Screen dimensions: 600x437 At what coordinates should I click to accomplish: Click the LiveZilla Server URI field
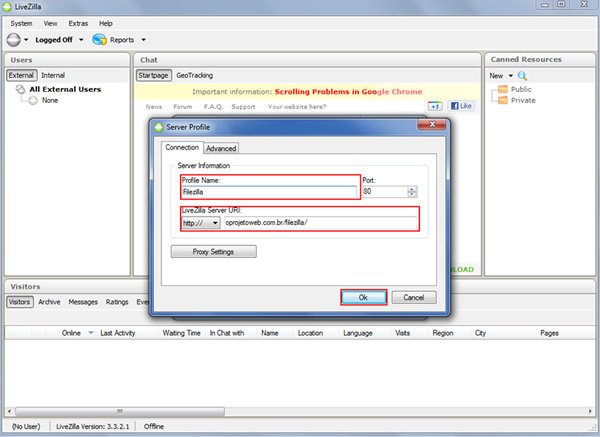[321, 222]
